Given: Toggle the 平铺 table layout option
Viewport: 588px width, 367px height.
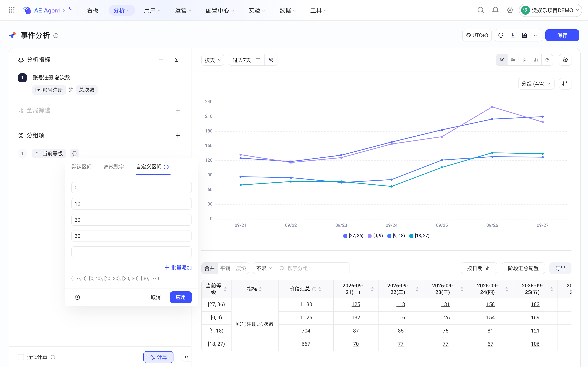Looking at the screenshot, I should [225, 268].
